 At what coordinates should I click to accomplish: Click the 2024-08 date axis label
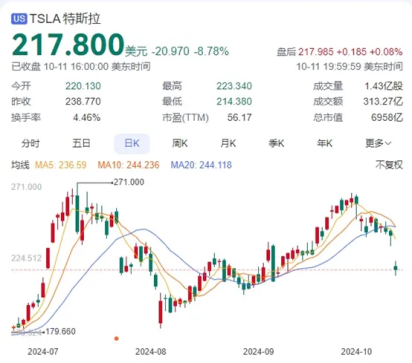point(151,352)
